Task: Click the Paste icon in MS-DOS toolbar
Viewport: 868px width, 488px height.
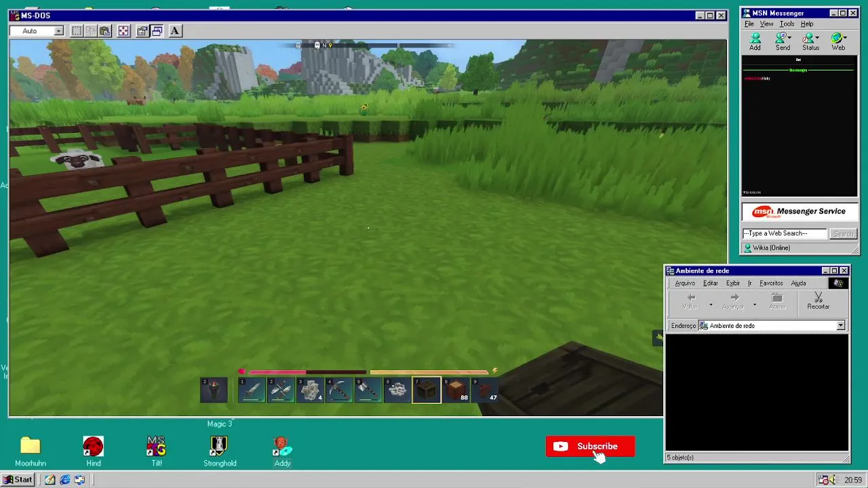Action: (x=104, y=30)
